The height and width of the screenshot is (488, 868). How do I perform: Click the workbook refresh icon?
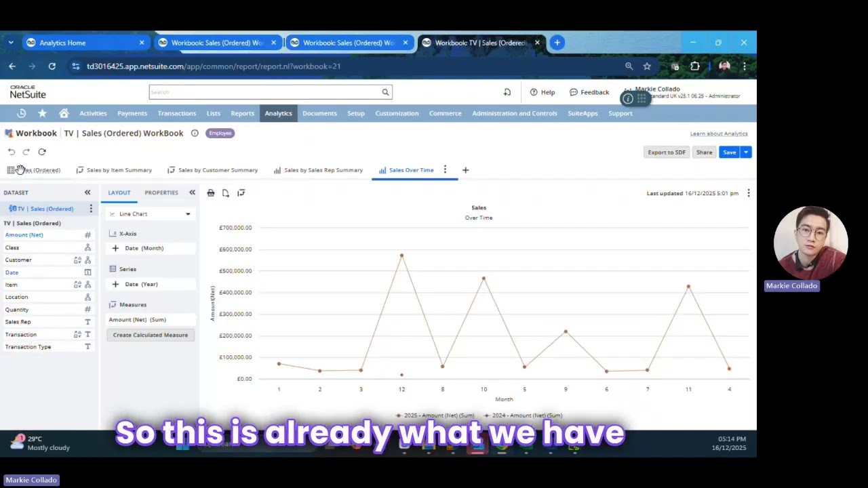click(42, 152)
